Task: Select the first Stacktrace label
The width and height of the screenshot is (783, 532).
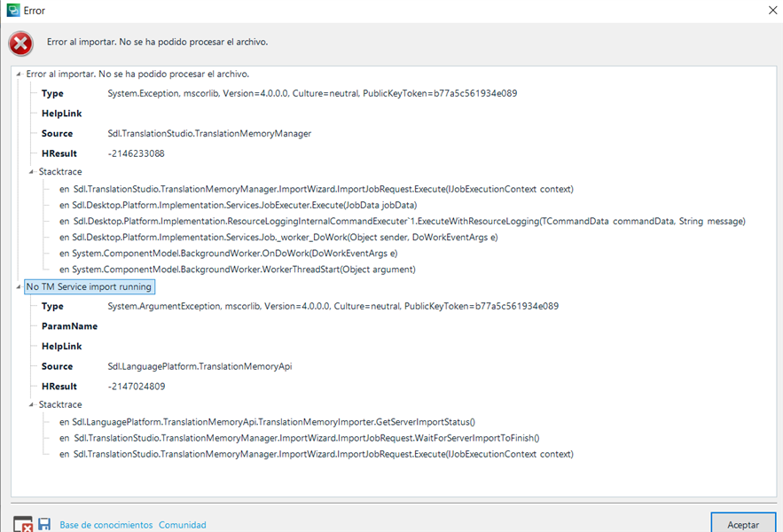Action: click(60, 171)
